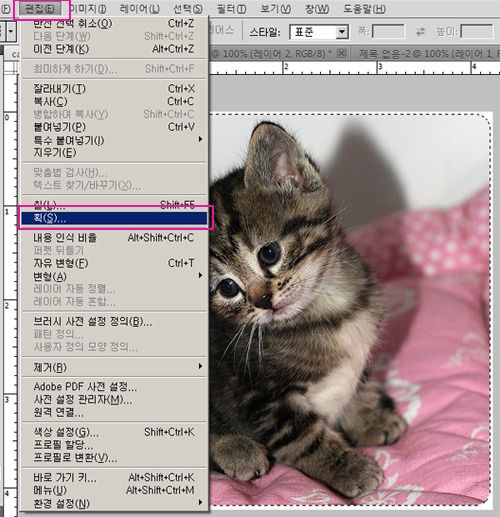The image size is (500, 517).
Task: Choose 붙여넣기(P) paste
Action: (114, 127)
